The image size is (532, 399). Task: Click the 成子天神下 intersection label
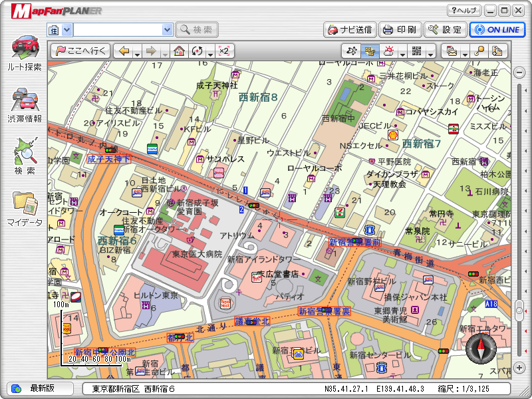(108, 159)
